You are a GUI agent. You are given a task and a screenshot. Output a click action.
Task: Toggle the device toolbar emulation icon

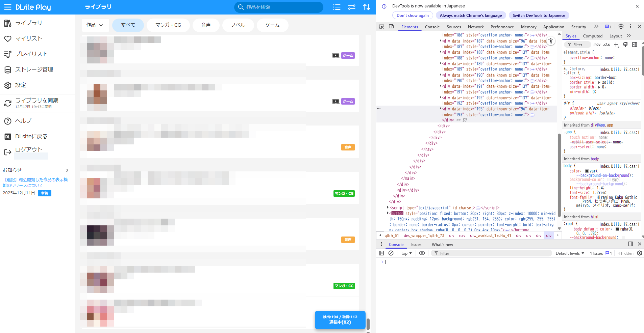(391, 27)
